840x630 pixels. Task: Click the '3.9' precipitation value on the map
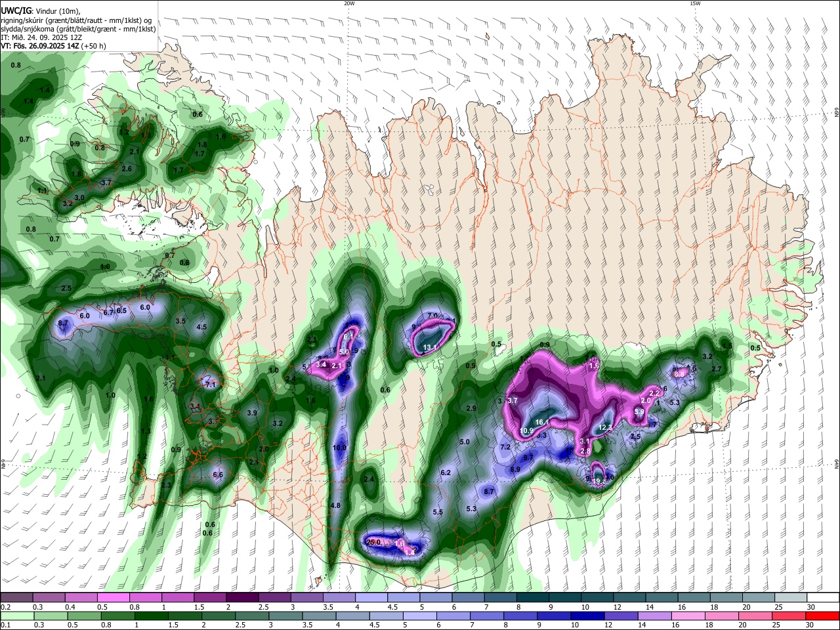(252, 413)
